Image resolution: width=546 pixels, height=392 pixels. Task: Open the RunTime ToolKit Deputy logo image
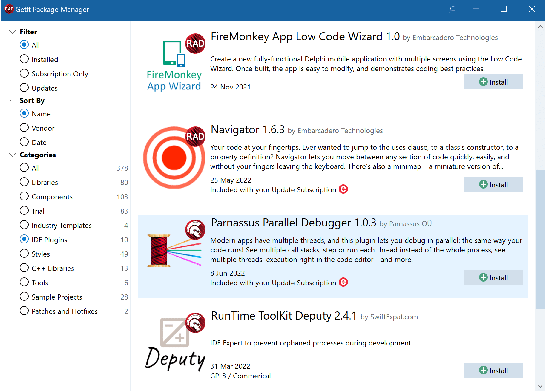click(x=175, y=345)
